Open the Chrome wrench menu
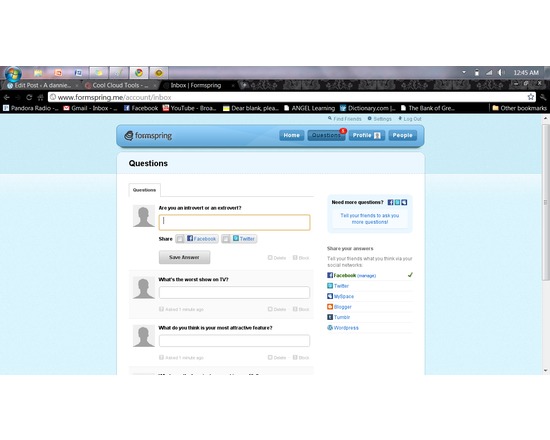The image size is (550, 440). pyautogui.click(x=543, y=97)
